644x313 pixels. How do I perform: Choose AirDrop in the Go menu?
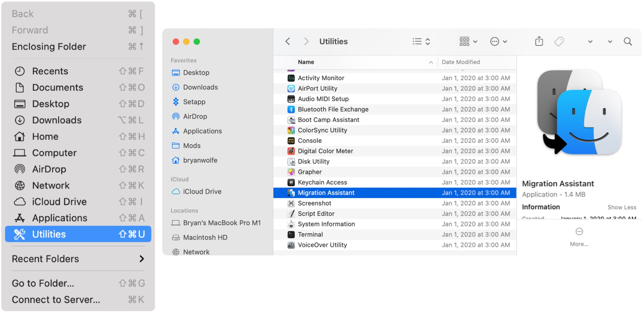(x=78, y=169)
